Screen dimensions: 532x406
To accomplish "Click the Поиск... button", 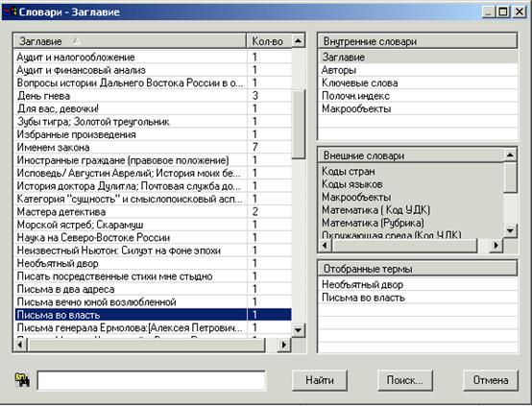I will tap(405, 380).
